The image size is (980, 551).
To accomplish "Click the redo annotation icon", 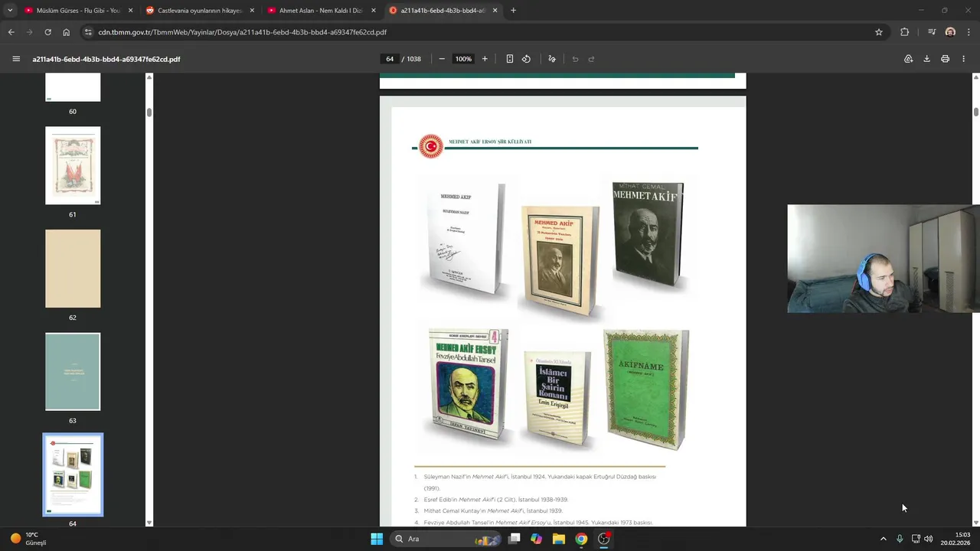I will click(591, 59).
